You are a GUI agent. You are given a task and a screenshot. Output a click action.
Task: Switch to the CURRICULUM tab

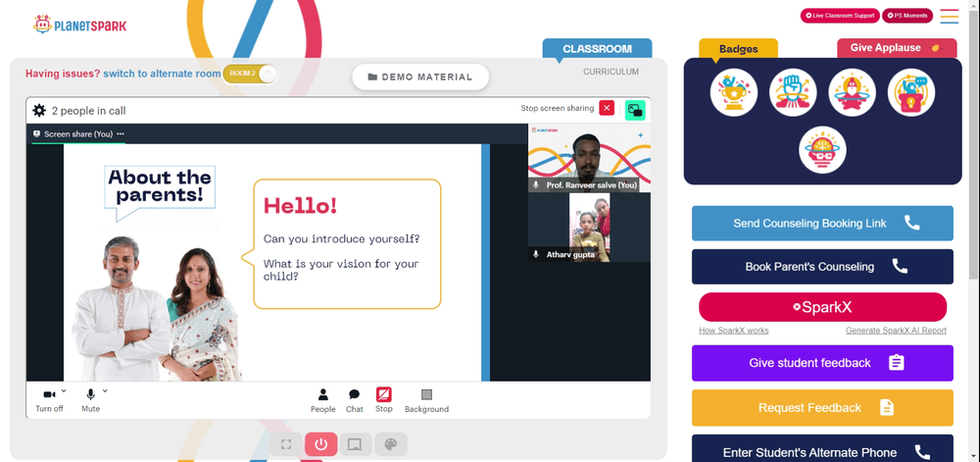coord(611,72)
